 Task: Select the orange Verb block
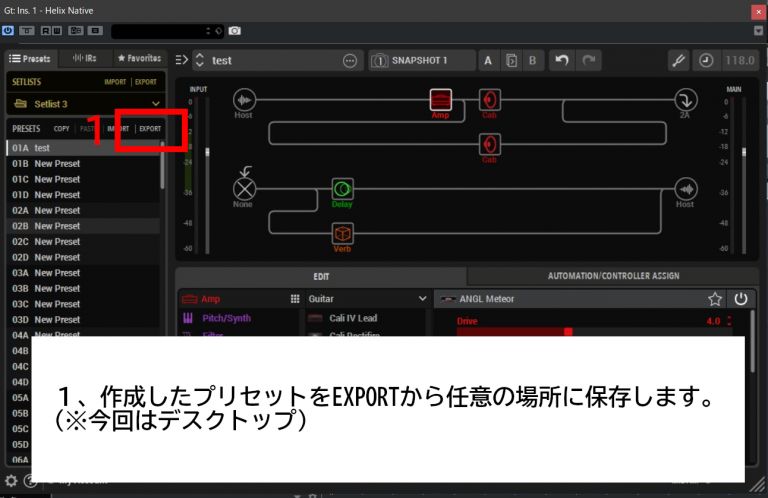click(x=342, y=234)
